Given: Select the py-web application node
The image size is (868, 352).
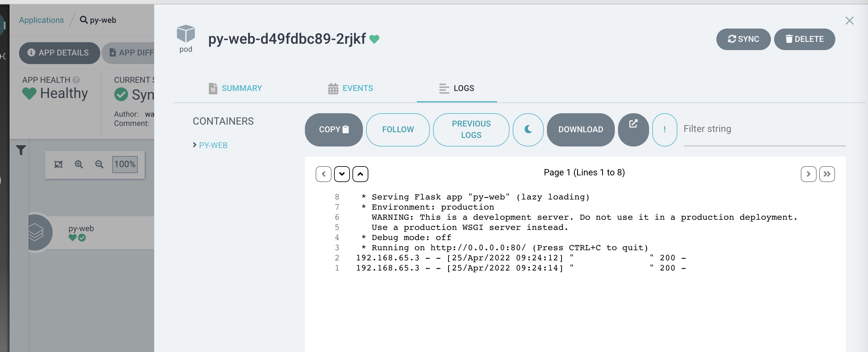Looking at the screenshot, I should tap(91, 233).
